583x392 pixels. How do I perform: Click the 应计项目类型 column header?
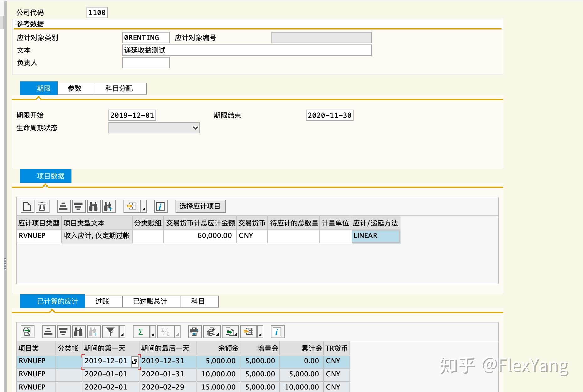[x=39, y=223]
